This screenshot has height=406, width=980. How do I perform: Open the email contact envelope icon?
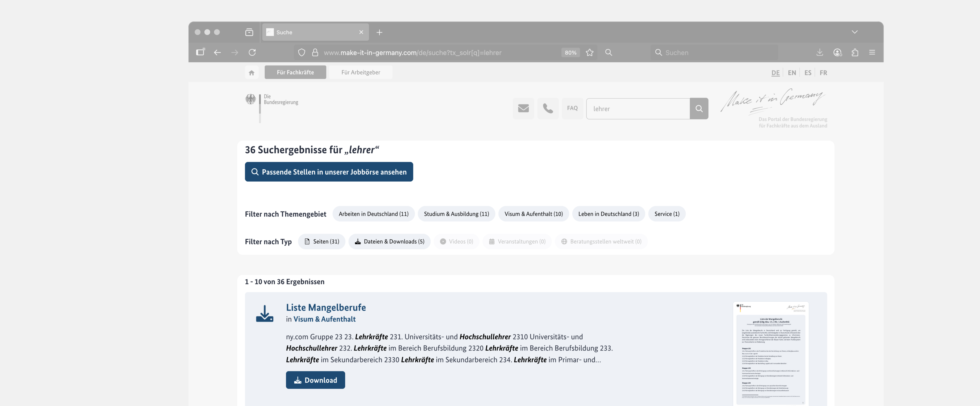[523, 108]
